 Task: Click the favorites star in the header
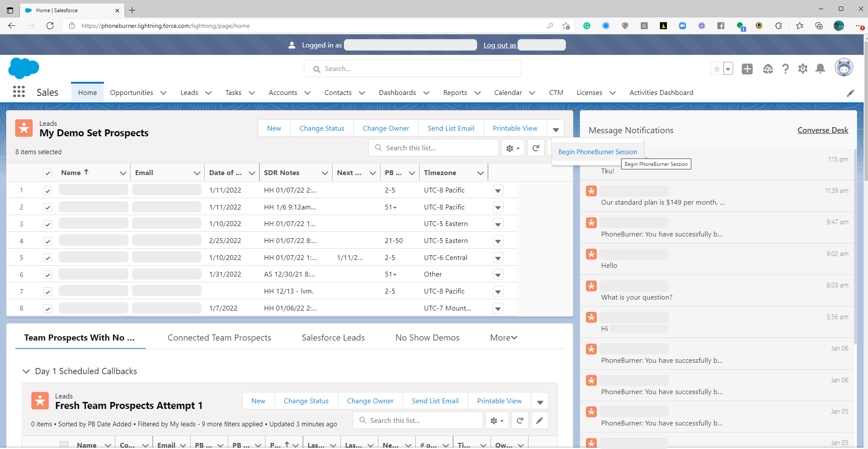point(717,68)
